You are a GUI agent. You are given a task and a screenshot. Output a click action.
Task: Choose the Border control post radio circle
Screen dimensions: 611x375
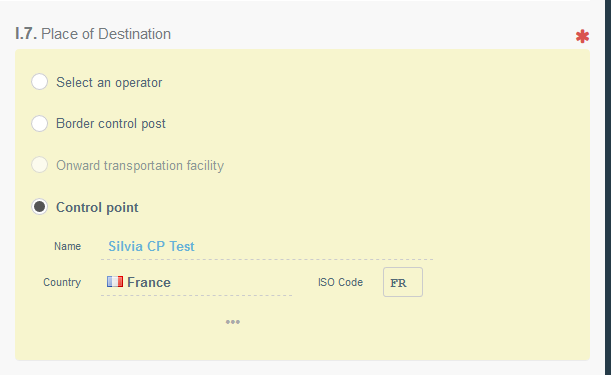tap(39, 124)
